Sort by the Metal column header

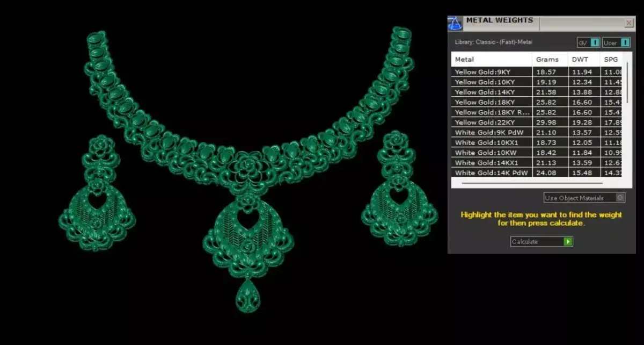[492, 59]
